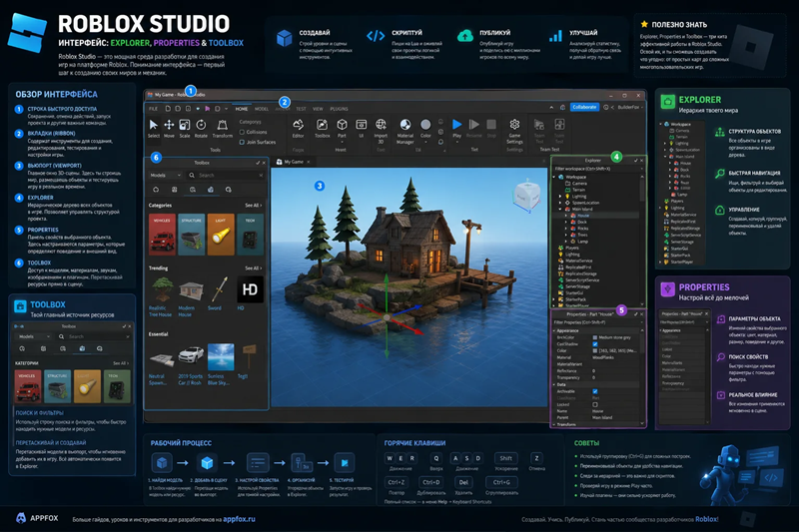Switch to the MODEL ribbon tab
Image resolution: width=799 pixels, height=532 pixels.
[262, 109]
